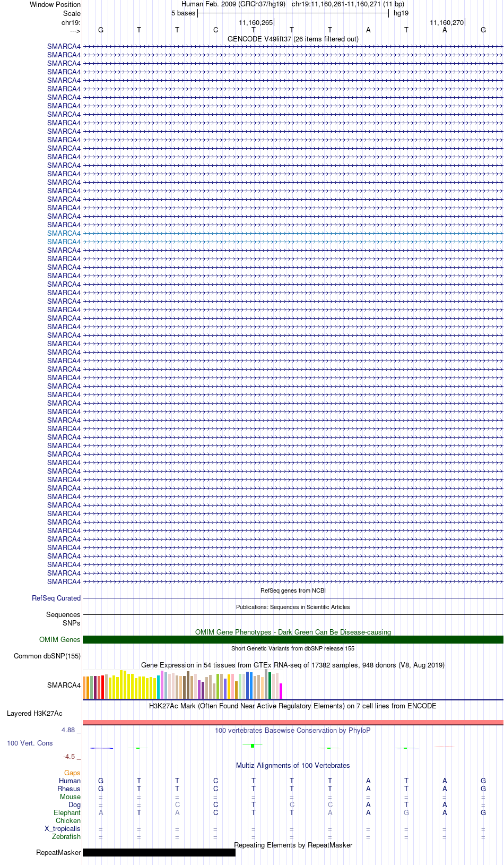
Task: Open the RefSeq Curated track label
Action: 56,598
